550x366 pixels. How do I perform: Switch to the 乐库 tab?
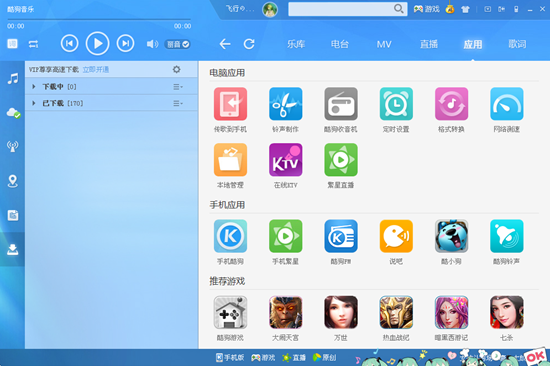296,44
